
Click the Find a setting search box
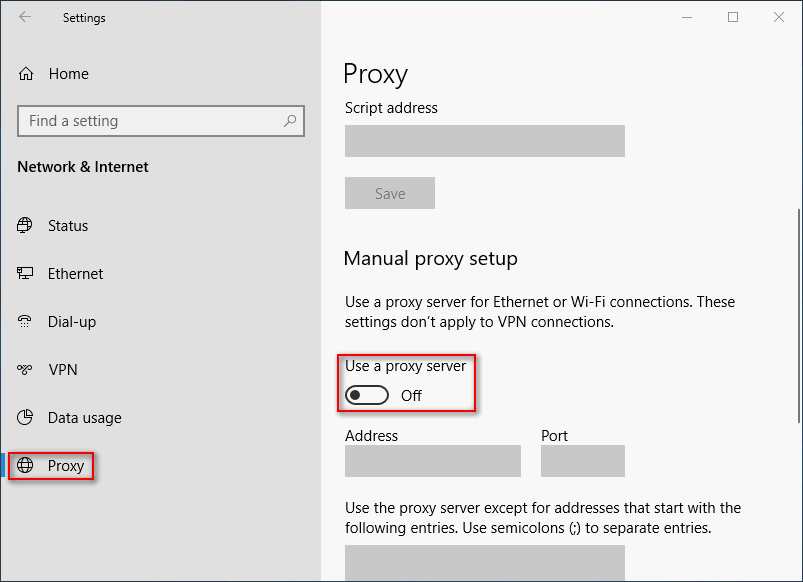(150, 121)
